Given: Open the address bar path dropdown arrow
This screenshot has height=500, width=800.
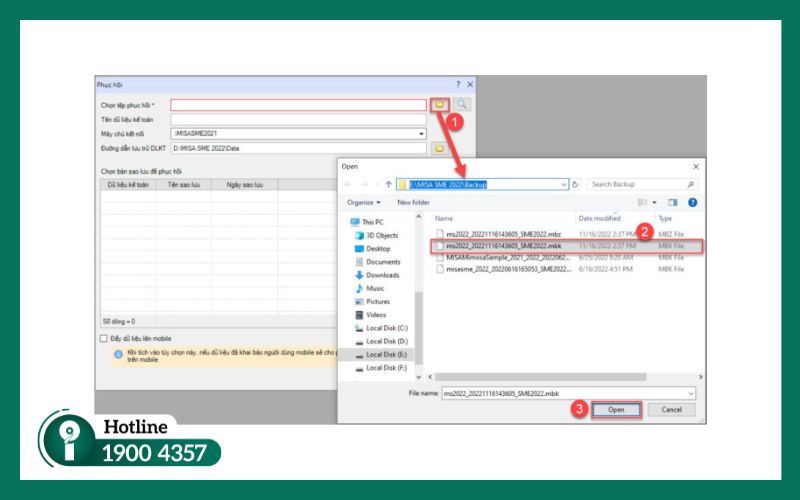Looking at the screenshot, I should (563, 184).
